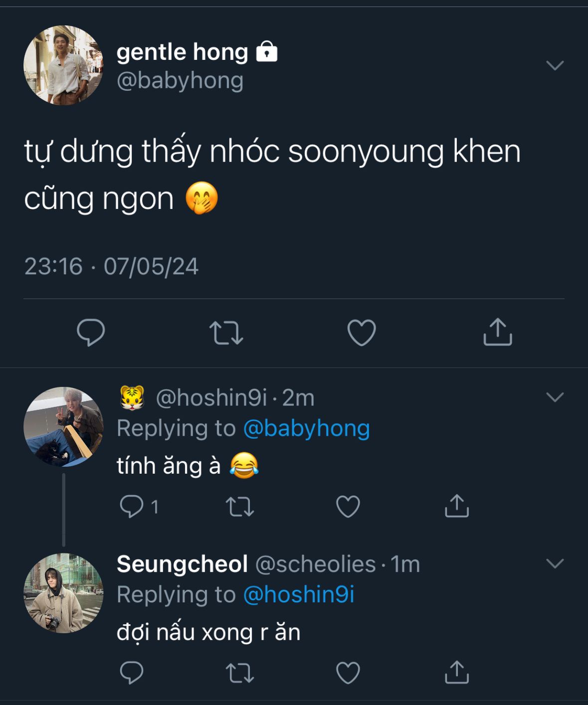588x705 pixels.
Task: Open replies on @hoshin9i's comment
Action: click(132, 507)
